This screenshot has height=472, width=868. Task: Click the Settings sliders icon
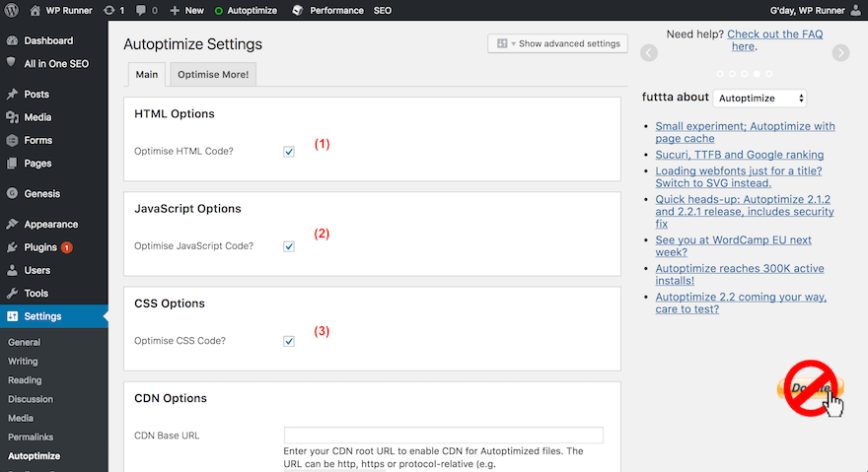(12, 316)
